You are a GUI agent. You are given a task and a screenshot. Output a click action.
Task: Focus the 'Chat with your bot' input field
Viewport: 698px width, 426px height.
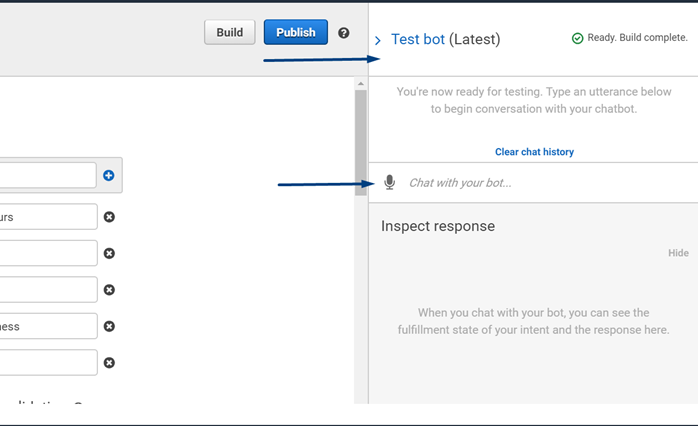pos(540,183)
